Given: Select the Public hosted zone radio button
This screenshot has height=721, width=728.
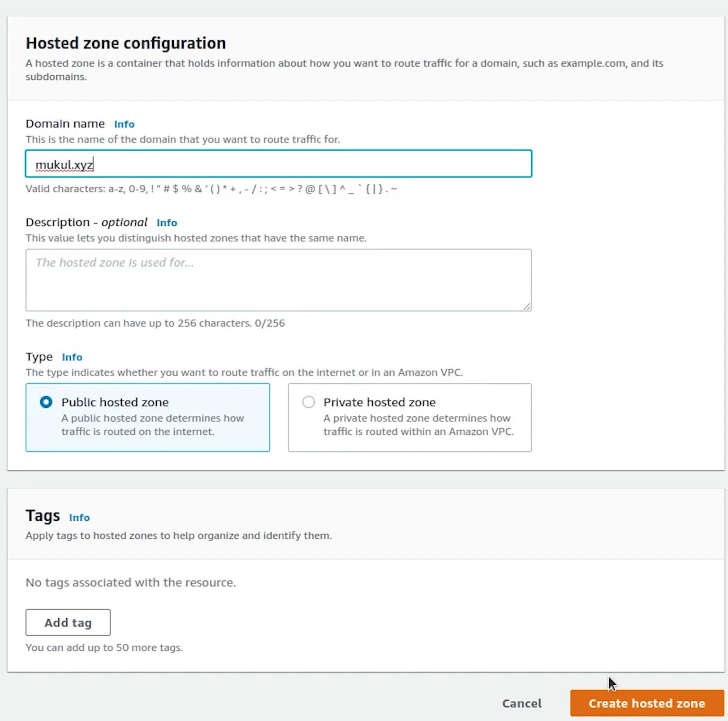Looking at the screenshot, I should 46,402.
